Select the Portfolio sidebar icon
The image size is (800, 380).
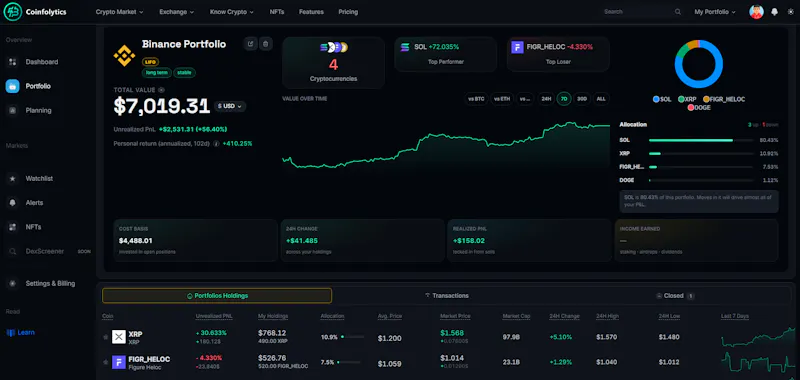(12, 86)
